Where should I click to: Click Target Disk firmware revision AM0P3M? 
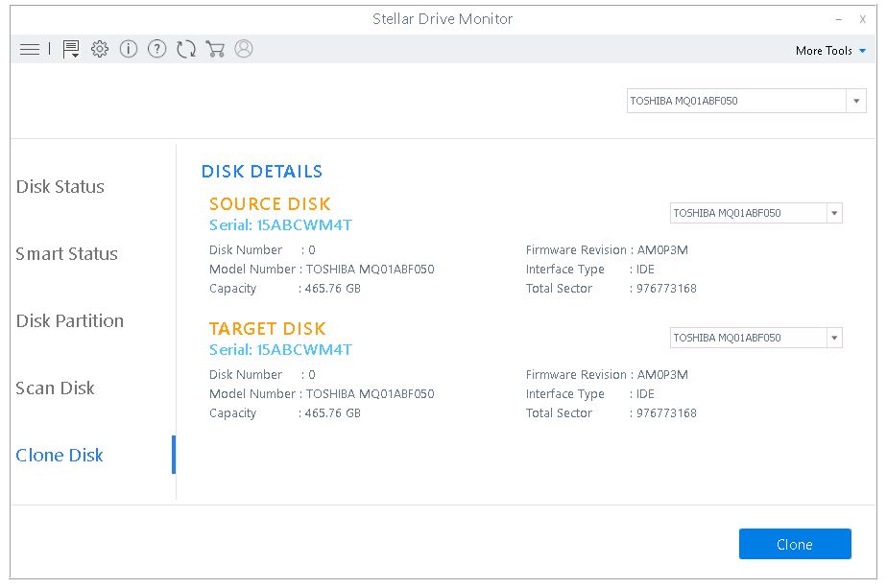[x=662, y=375]
